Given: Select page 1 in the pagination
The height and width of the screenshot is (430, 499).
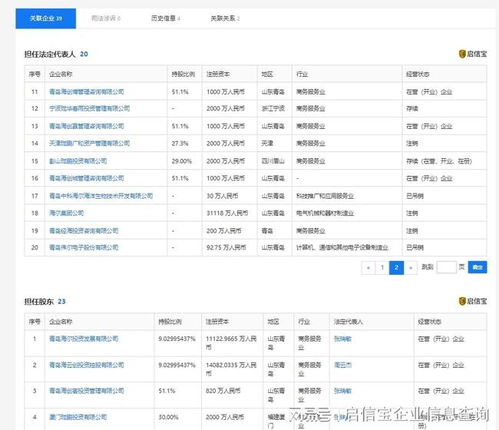Looking at the screenshot, I should pyautogui.click(x=382, y=267).
